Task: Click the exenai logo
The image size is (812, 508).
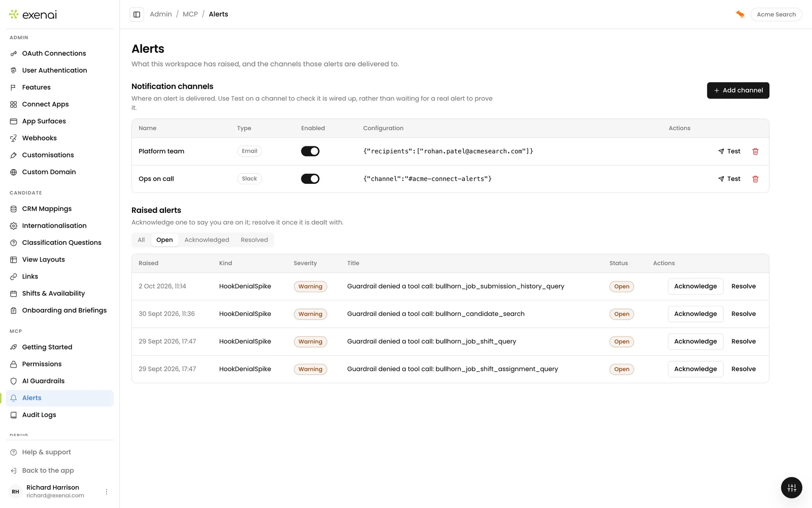Action: click(33, 15)
